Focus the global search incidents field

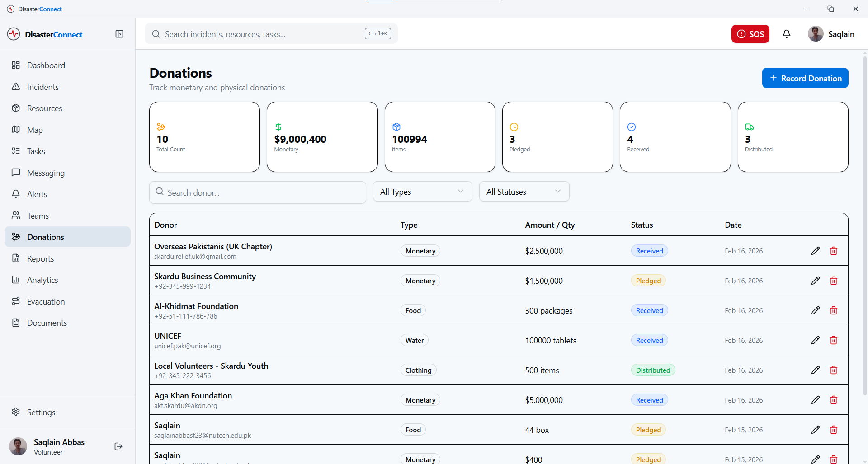click(x=262, y=34)
